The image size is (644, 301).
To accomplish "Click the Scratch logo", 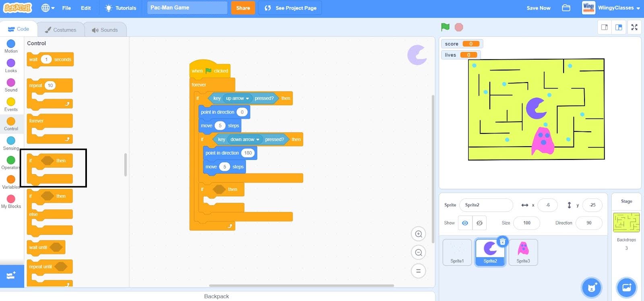I will point(17,8).
